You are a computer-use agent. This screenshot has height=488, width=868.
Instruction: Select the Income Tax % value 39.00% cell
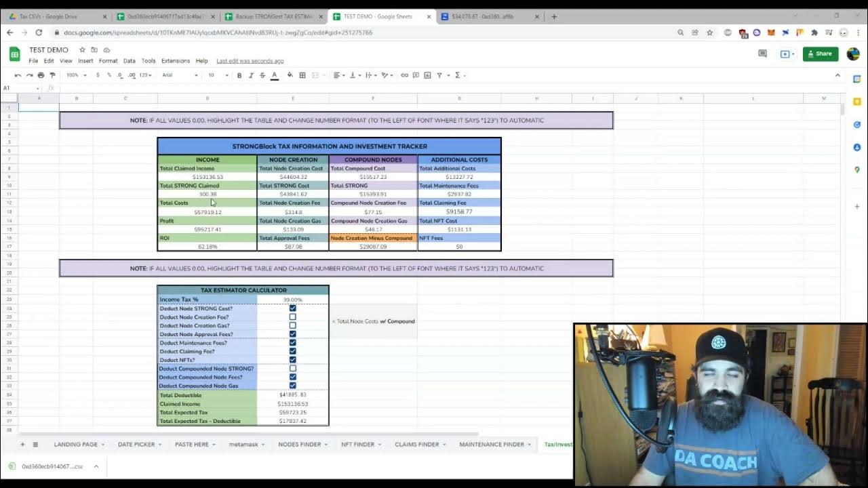coord(293,300)
